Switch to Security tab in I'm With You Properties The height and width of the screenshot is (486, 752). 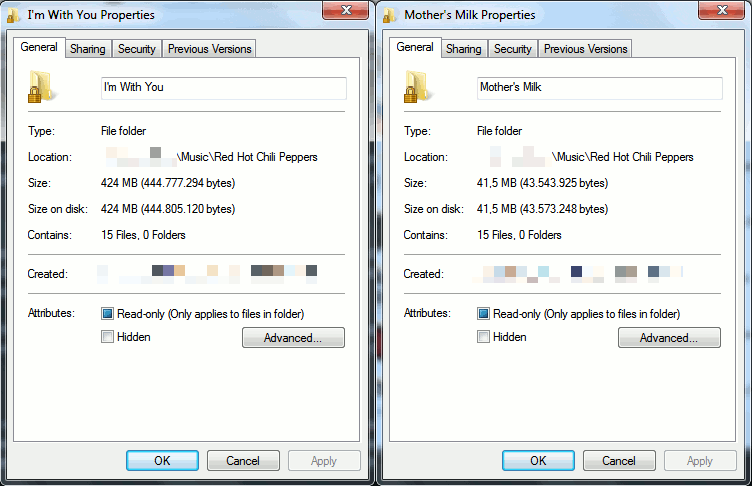click(x=137, y=49)
